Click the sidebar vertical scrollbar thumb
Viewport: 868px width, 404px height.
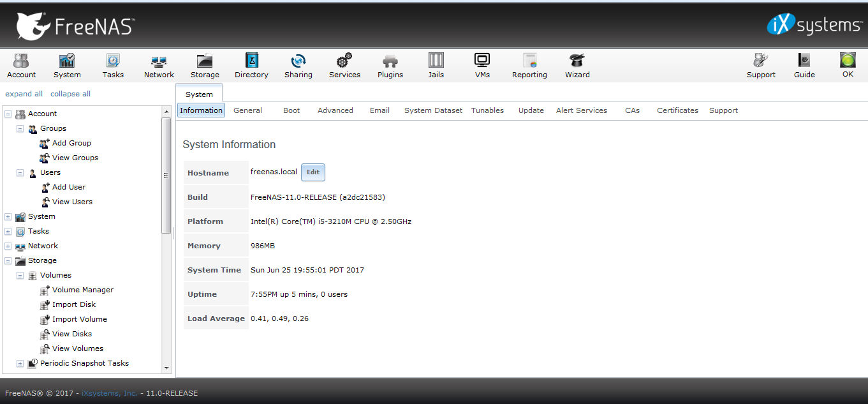[167, 176]
